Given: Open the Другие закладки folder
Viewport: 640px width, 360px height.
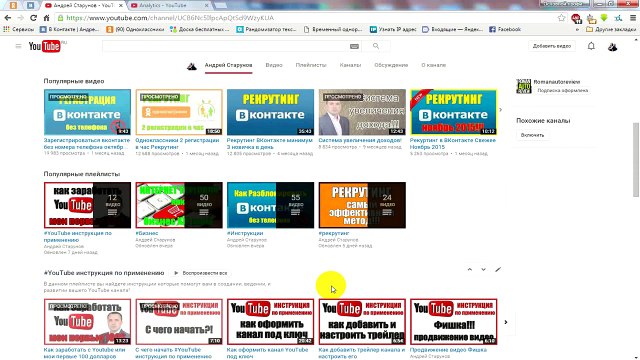Looking at the screenshot, I should 611,29.
